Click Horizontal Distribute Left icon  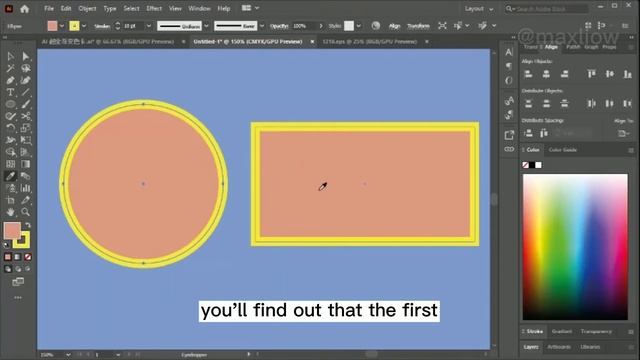(x=591, y=104)
